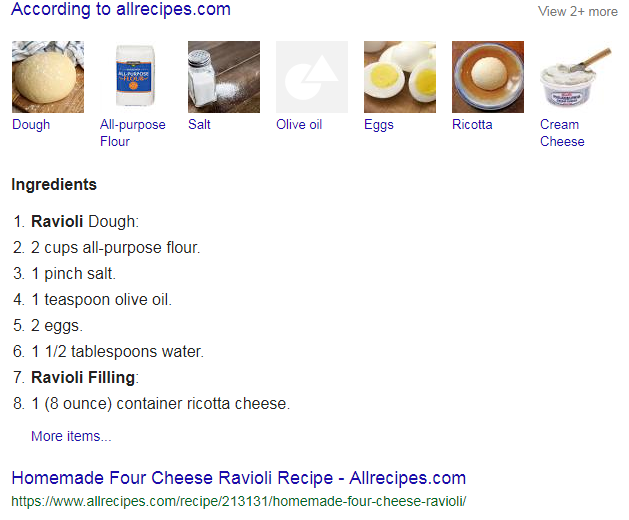The height and width of the screenshot is (520, 629).
Task: Open the Ricotta text link
Action: point(472,124)
